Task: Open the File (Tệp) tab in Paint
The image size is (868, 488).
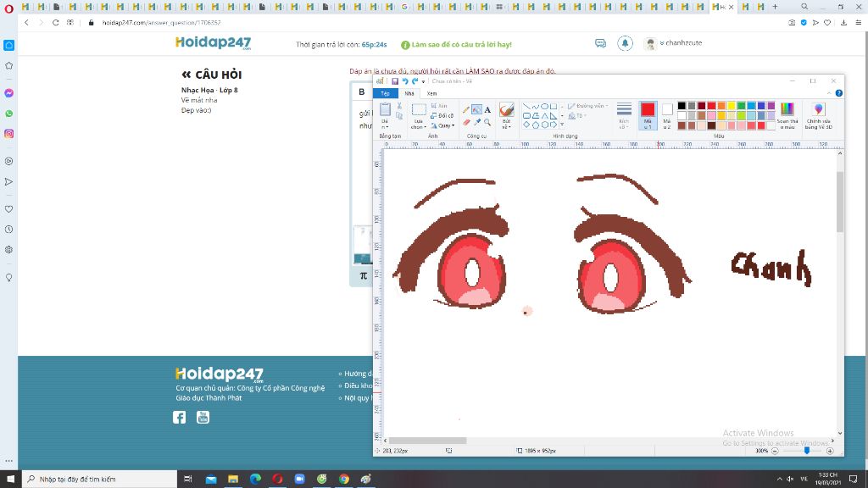Action: (386, 93)
